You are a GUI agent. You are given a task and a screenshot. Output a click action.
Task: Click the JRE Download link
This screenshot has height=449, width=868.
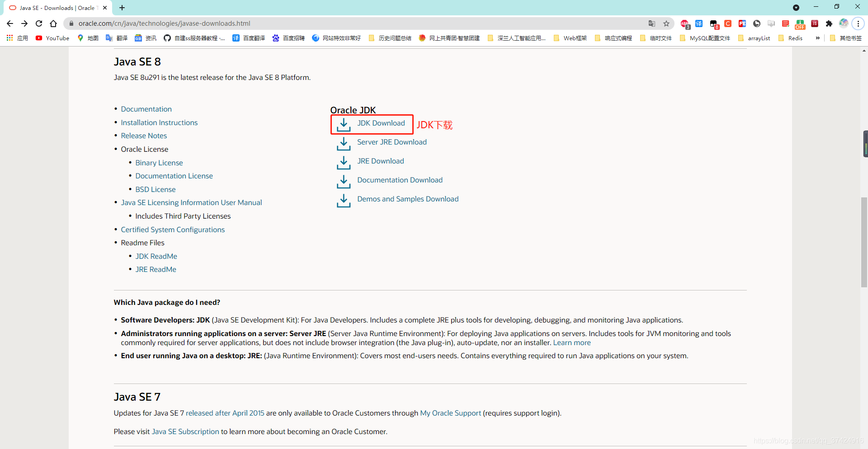[380, 161]
